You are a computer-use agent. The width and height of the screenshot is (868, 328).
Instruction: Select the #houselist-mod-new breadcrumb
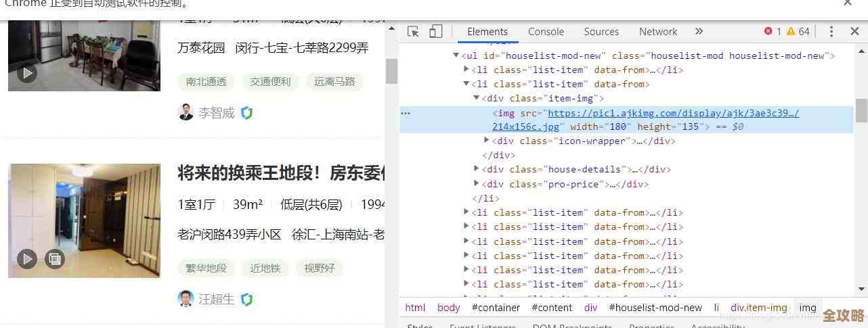point(655,307)
